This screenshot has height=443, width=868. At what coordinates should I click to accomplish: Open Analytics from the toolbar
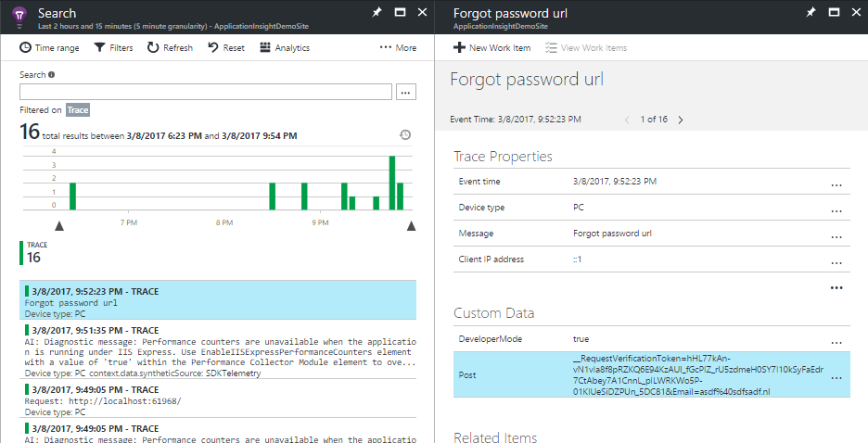285,47
